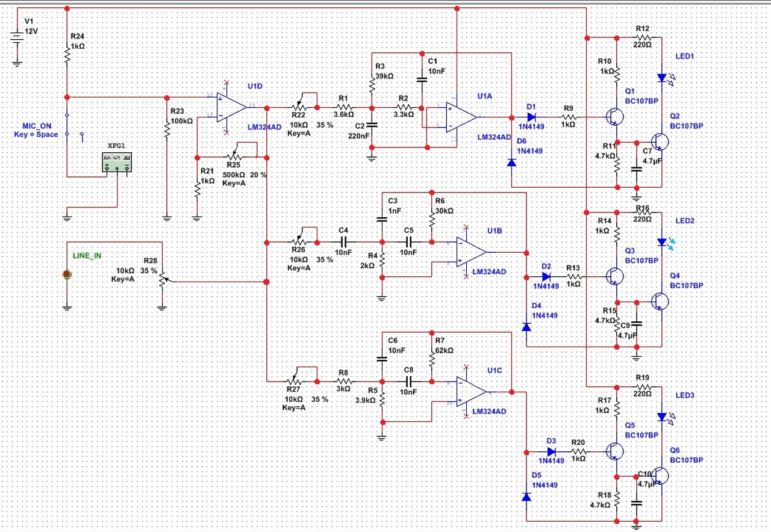Viewport: 771px width, 532px height.
Task: Click the "Key = Space" label
Action: (x=36, y=134)
